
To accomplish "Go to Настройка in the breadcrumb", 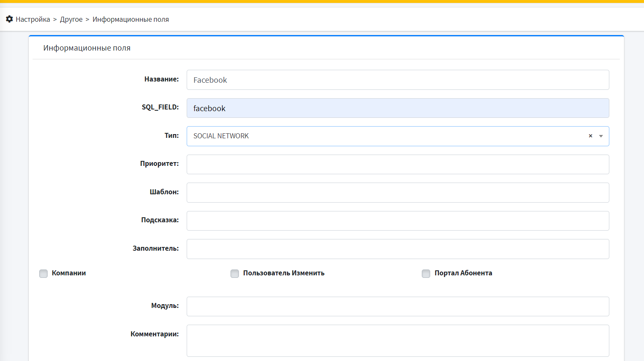I will tap(33, 19).
